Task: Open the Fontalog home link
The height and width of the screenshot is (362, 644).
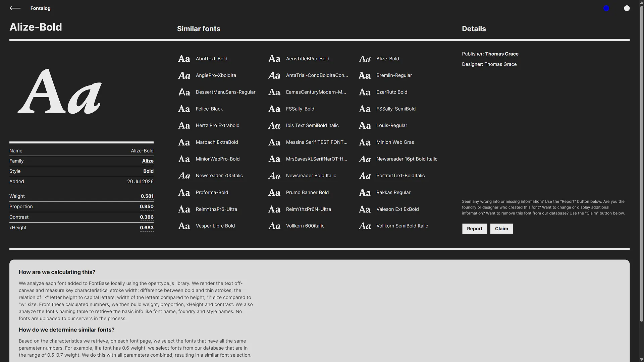Action: (x=40, y=8)
